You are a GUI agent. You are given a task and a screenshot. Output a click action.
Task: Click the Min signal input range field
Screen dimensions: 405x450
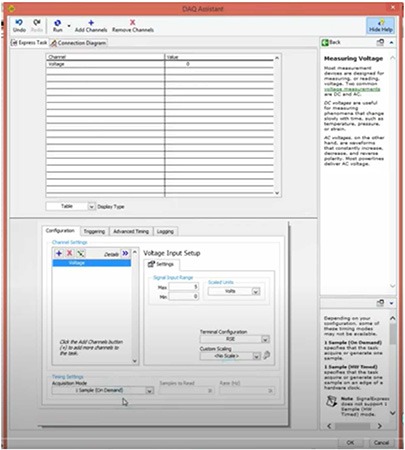pos(183,296)
